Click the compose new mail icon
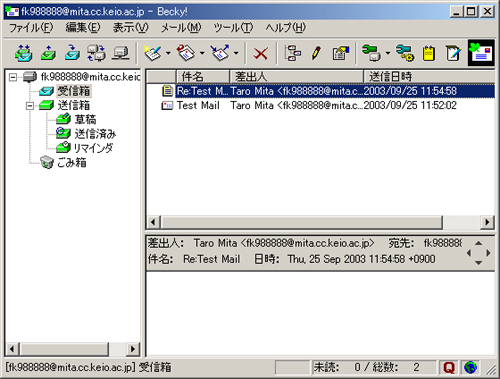The height and width of the screenshot is (379, 500). click(153, 53)
